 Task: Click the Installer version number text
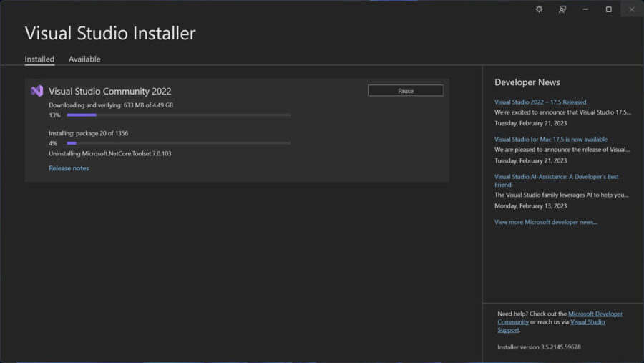click(x=539, y=347)
